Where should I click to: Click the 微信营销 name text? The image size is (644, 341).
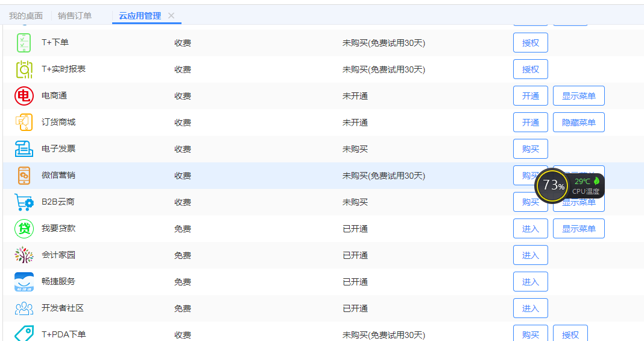(58, 175)
